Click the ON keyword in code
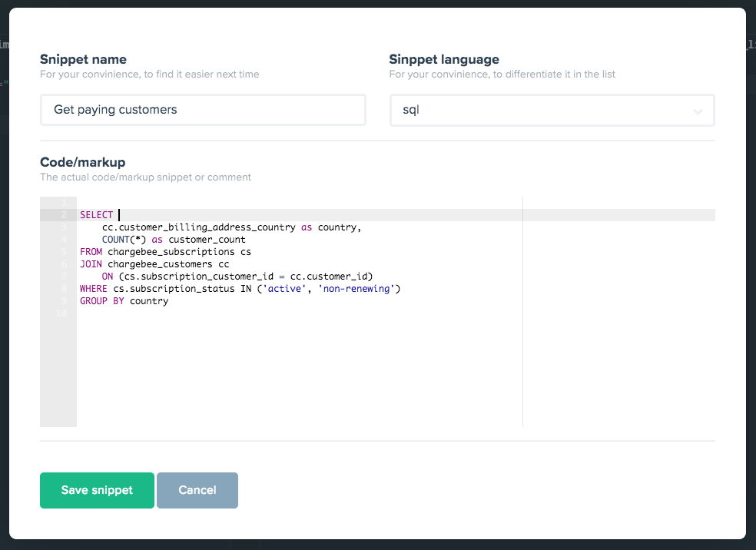Screen dimensions: 756x550 pos(108,277)
